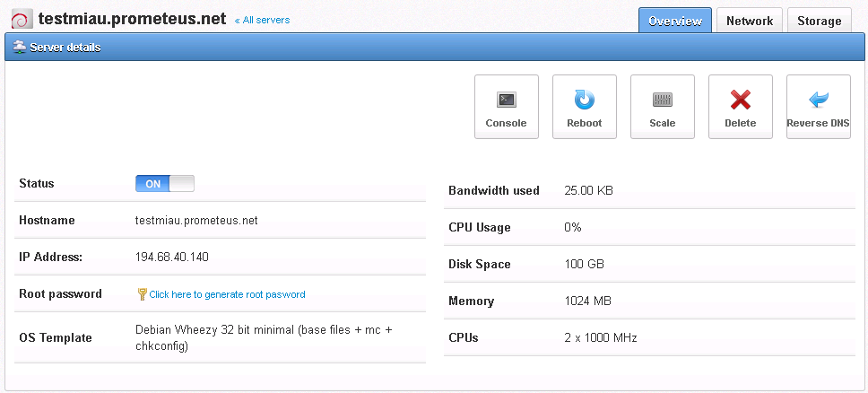The image size is (868, 393).
Task: Open the Storage tab
Action: coord(820,21)
